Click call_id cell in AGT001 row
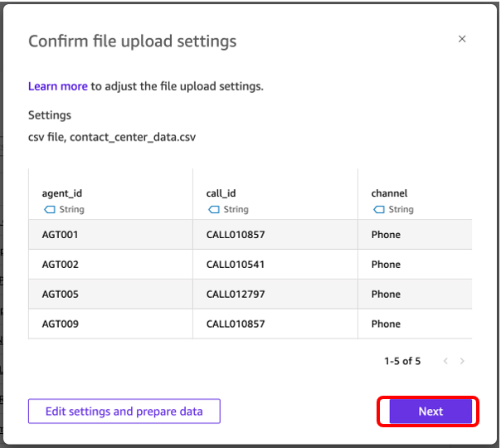This screenshot has height=448, width=501. click(x=275, y=235)
